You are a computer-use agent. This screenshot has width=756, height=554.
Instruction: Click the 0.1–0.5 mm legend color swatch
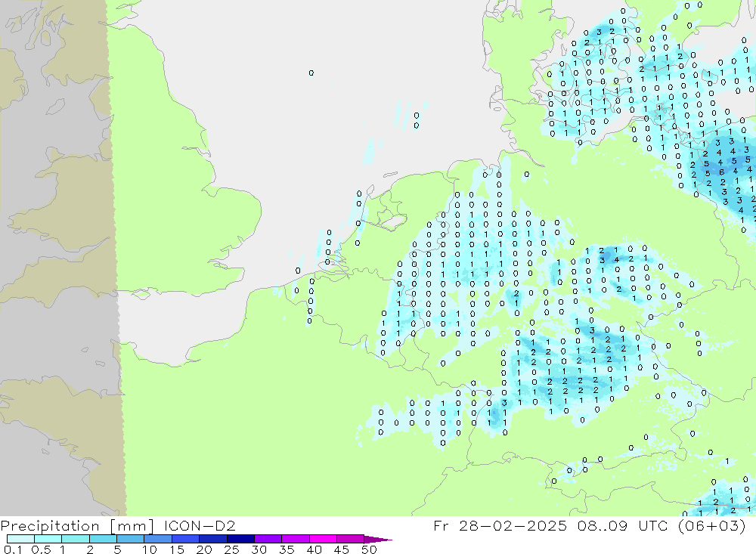20,539
